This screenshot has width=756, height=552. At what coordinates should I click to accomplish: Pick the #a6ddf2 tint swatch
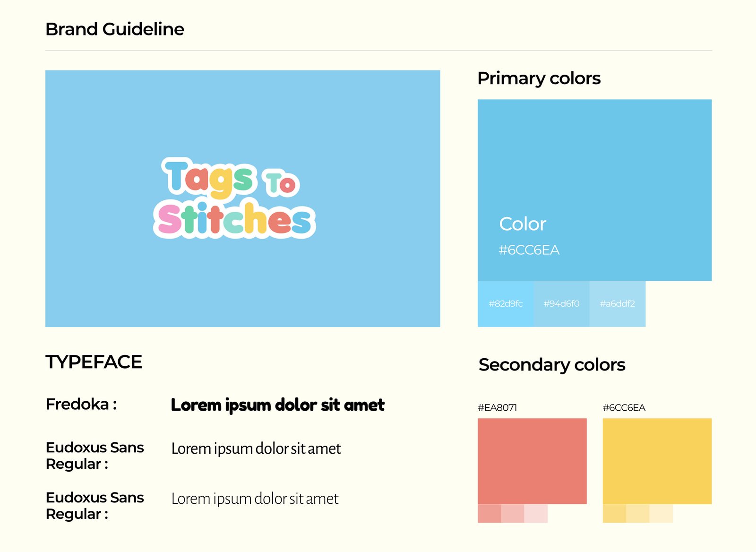pyautogui.click(x=617, y=304)
